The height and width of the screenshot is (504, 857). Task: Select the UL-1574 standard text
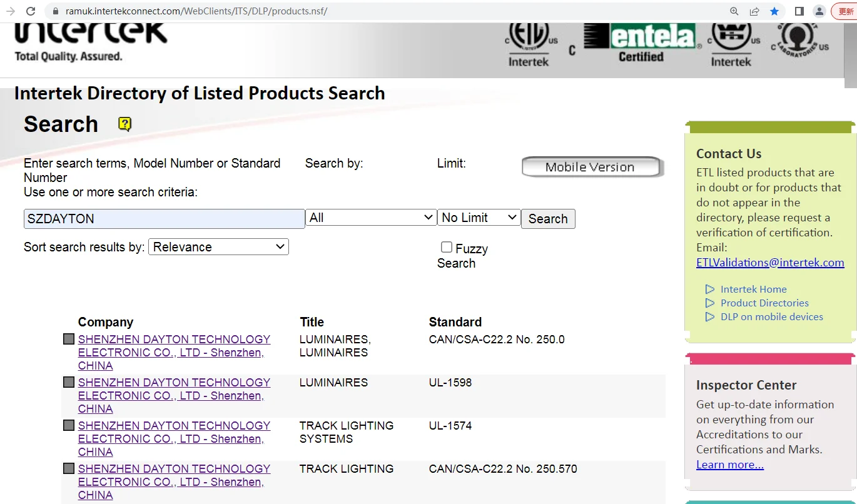[x=450, y=426]
